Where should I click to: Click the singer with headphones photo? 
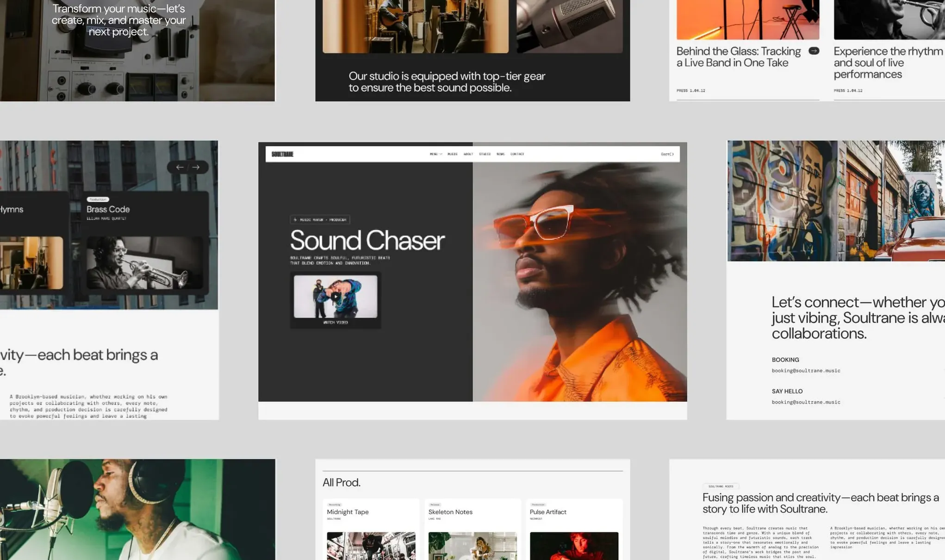click(137, 510)
